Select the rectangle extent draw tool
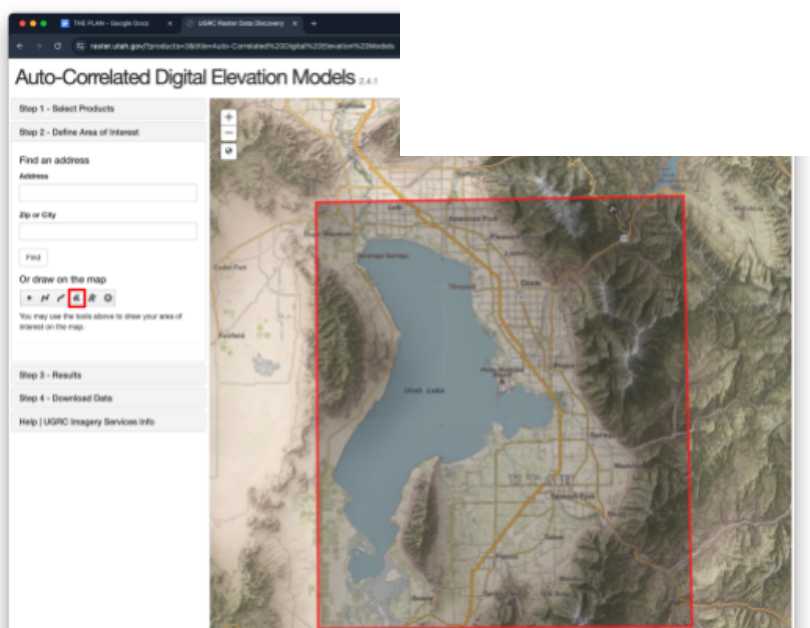Viewport: 810px width, 628px height. pyautogui.click(x=76, y=298)
